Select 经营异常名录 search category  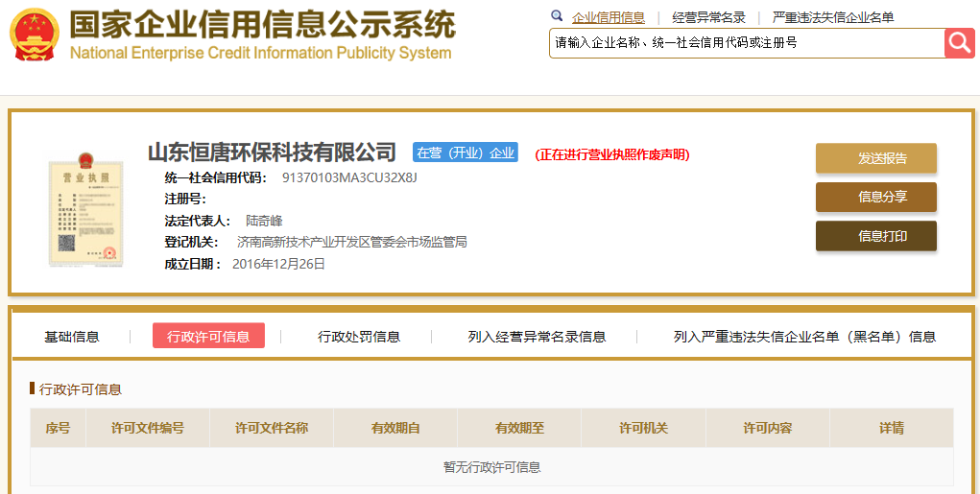pyautogui.click(x=708, y=17)
